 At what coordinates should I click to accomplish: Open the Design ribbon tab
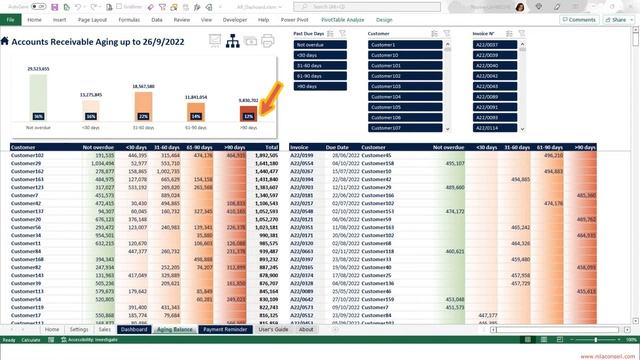tap(384, 20)
